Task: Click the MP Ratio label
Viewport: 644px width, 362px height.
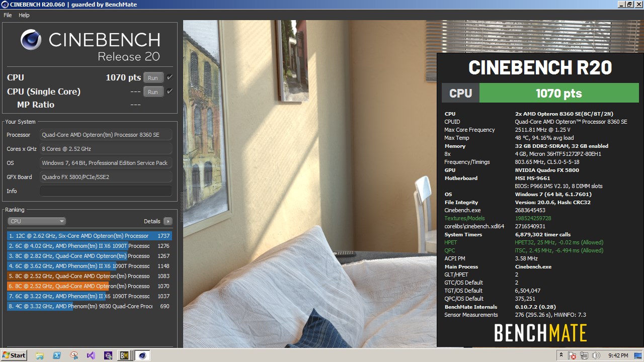Action: (x=36, y=105)
